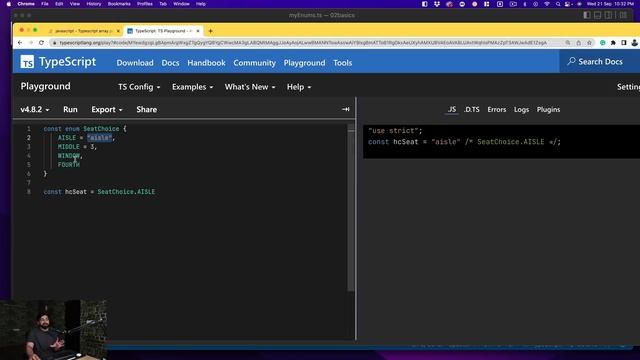Open the Profiles menu in menu bar
The height and width of the screenshot is (360, 640).
click(144, 4)
